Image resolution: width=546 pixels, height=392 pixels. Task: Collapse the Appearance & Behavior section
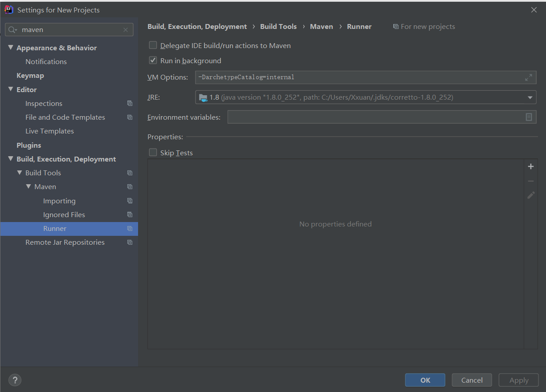(x=11, y=48)
